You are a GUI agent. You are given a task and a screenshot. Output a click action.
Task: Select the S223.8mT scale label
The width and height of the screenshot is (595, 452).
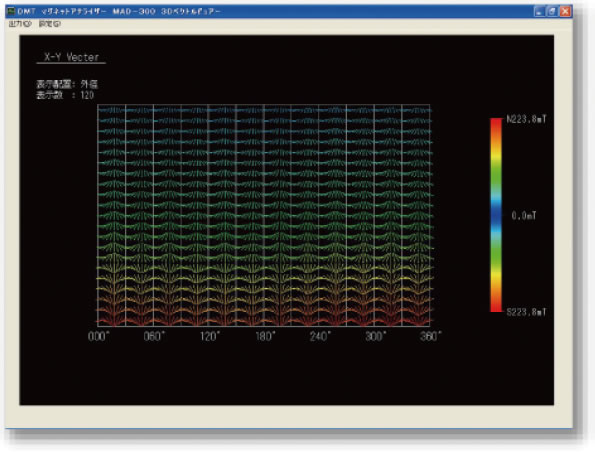(526, 312)
